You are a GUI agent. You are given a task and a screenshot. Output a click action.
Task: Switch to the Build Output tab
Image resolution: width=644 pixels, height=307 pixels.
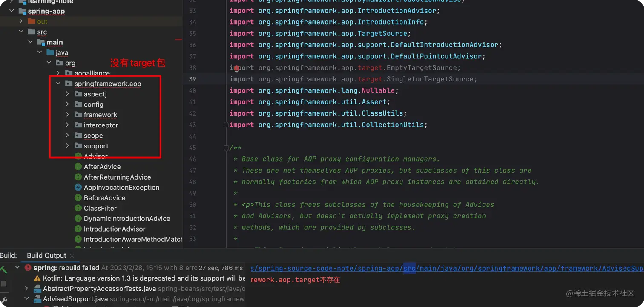click(x=46, y=255)
